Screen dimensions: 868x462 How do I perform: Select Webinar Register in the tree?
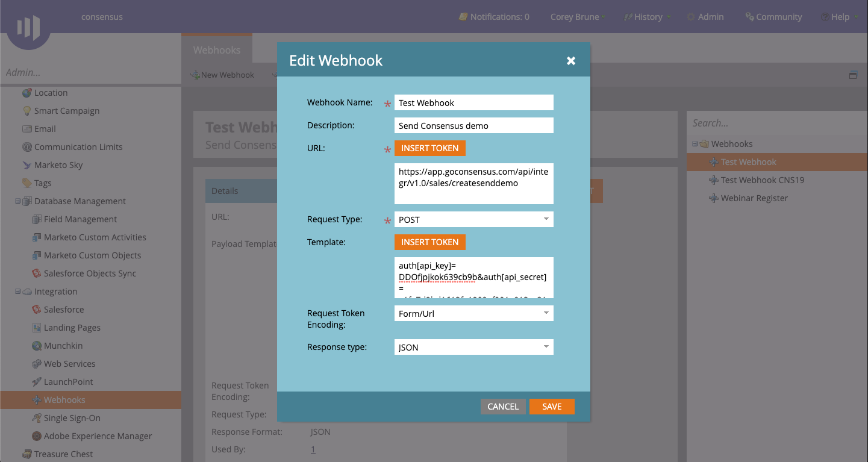755,198
